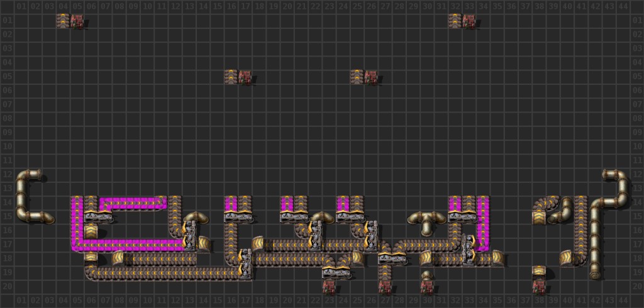Click the magenta belt at column 20 row 14
Screen dimensions: 644x308
click(287, 203)
